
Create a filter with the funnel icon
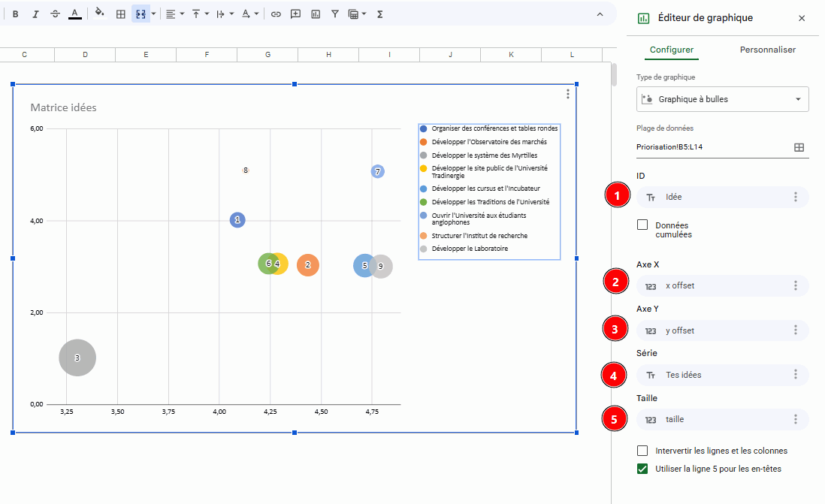(x=334, y=14)
